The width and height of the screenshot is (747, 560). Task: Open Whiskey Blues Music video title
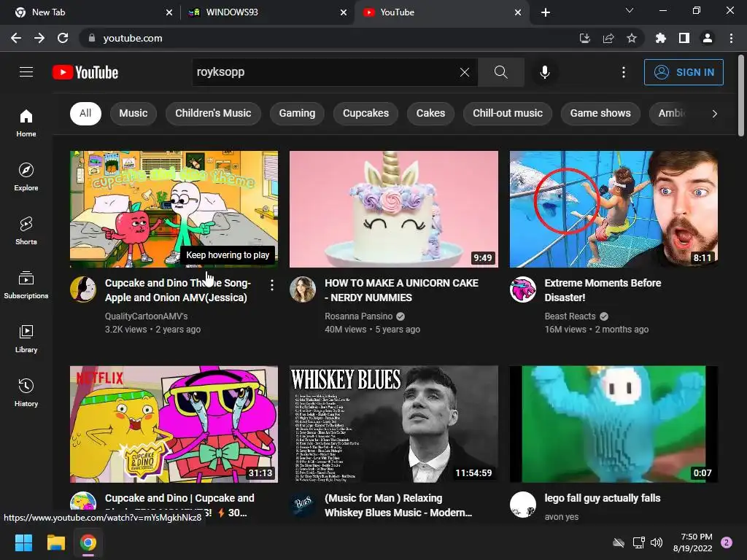398,505
